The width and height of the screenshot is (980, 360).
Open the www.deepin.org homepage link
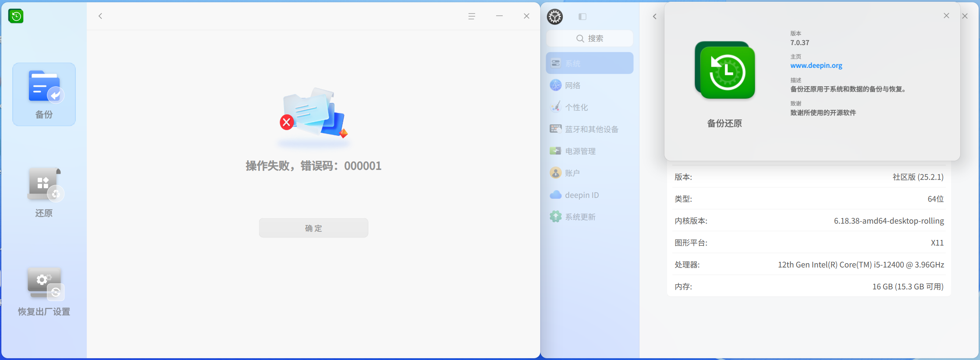click(x=816, y=66)
